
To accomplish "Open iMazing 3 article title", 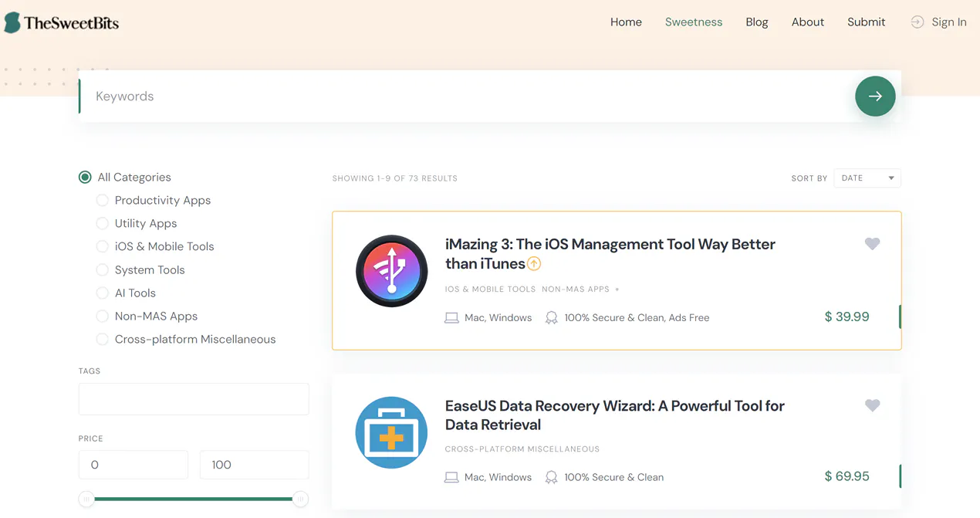I will [x=610, y=254].
